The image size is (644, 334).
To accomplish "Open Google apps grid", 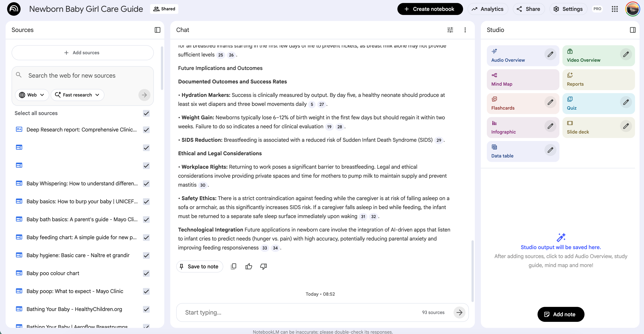I will (x=615, y=9).
